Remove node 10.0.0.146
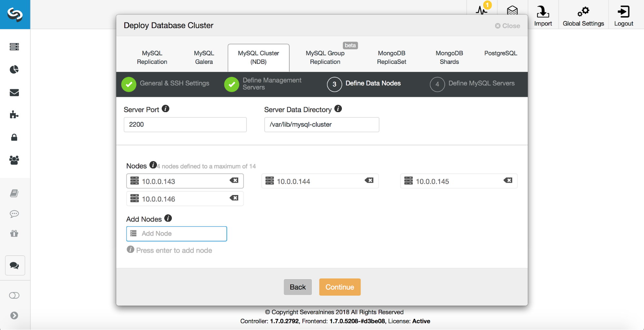 [x=234, y=198]
